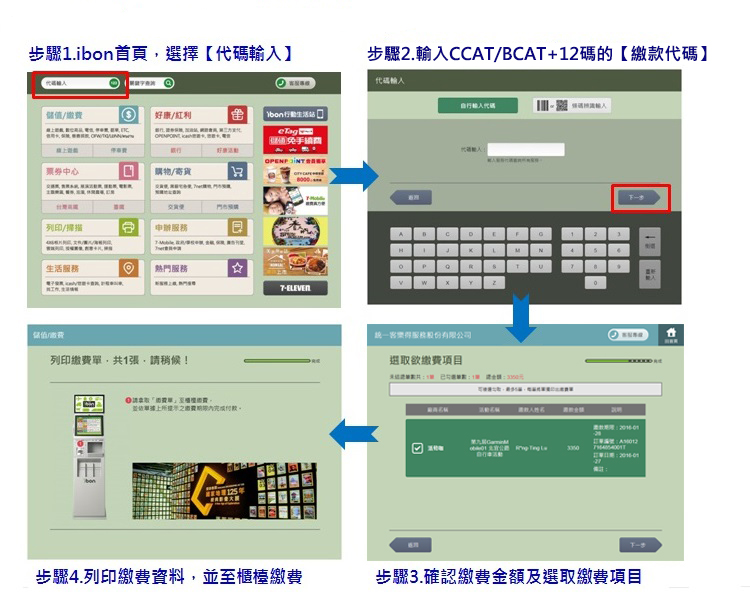
Task: Click the 銀行 shortcut under 好康/紅利
Action: (176, 150)
